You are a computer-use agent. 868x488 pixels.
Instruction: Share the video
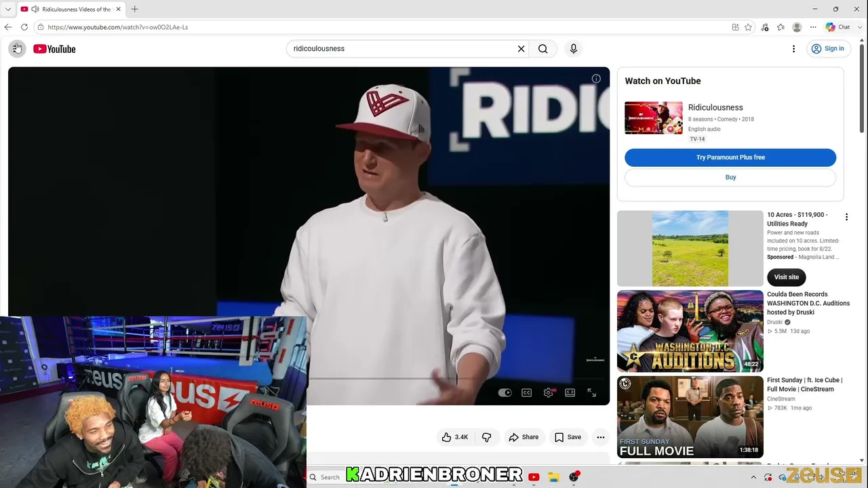(523, 437)
